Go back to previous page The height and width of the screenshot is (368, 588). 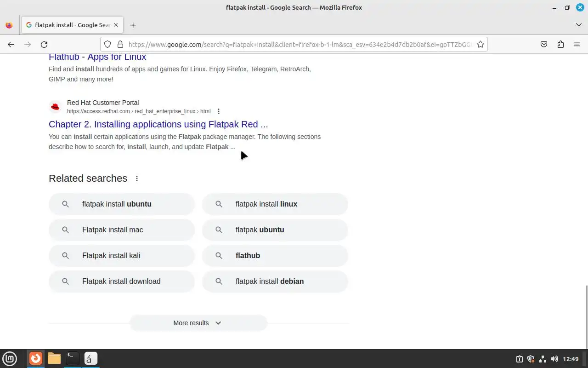coord(11,44)
